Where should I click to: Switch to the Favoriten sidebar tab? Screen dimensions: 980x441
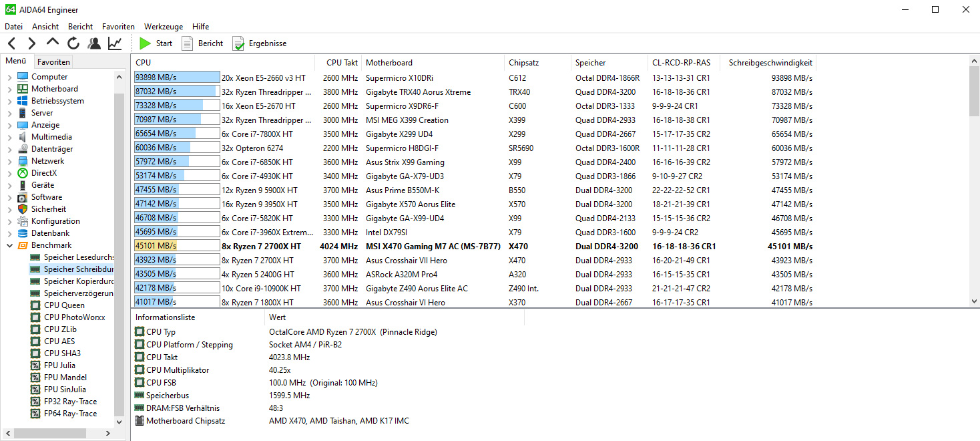click(53, 61)
